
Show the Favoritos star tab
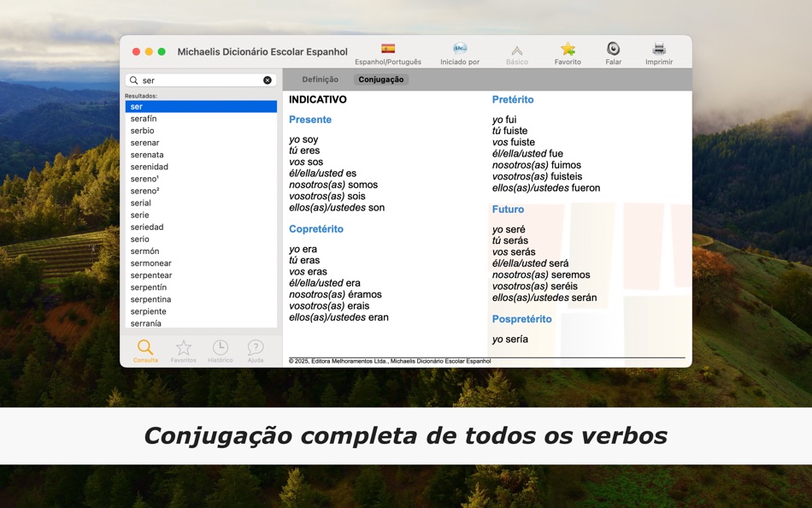pyautogui.click(x=183, y=351)
